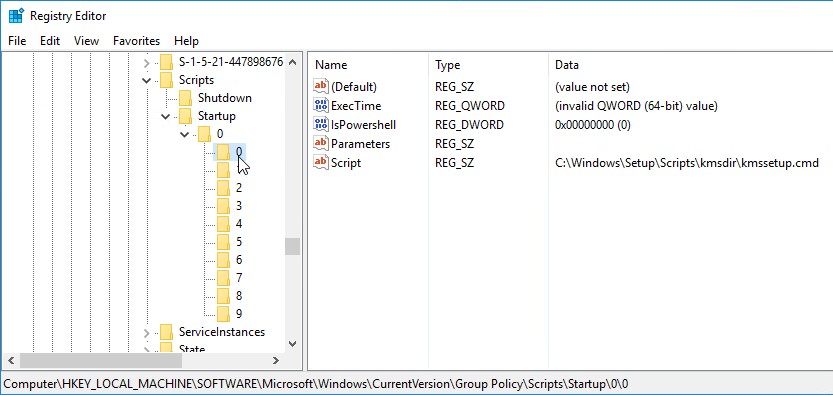Viewport: 833px width, 395px height.
Task: Click the ExecTime binary value icon
Action: click(x=321, y=106)
